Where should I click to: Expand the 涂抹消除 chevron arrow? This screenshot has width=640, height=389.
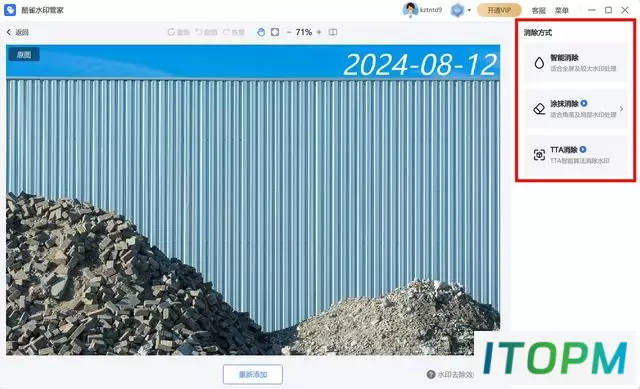click(x=621, y=109)
